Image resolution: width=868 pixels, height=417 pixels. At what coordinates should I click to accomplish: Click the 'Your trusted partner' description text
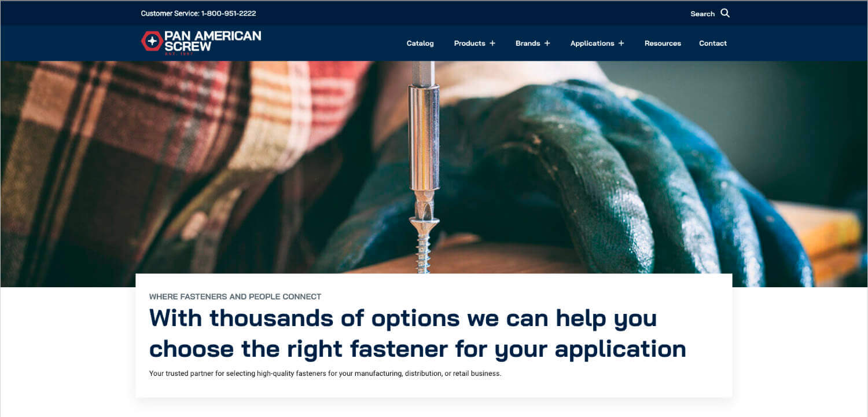[325, 374]
